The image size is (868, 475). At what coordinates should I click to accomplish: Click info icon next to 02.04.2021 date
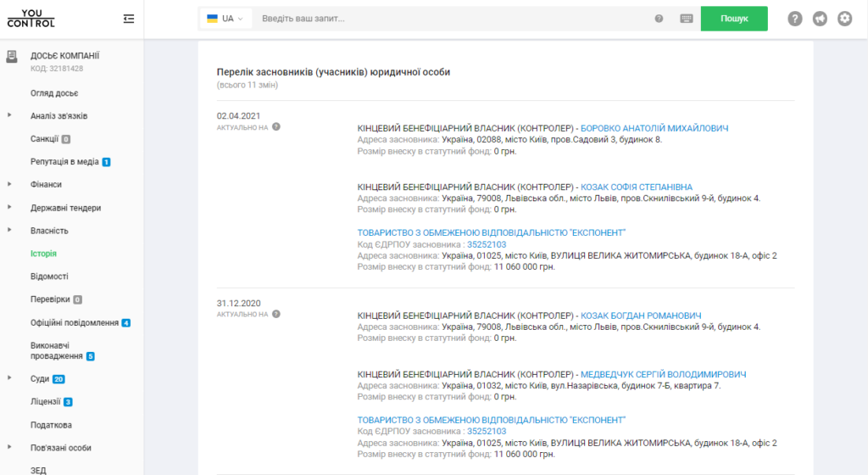(x=276, y=126)
